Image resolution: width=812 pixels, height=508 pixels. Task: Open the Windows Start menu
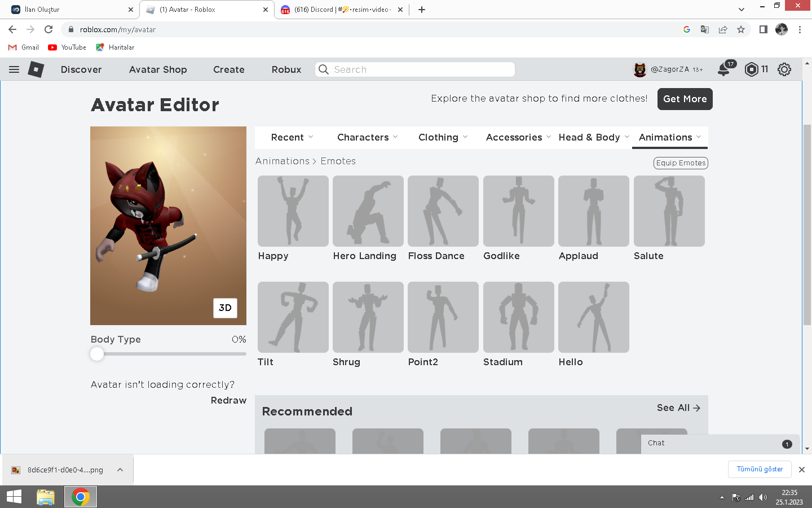coord(14,497)
